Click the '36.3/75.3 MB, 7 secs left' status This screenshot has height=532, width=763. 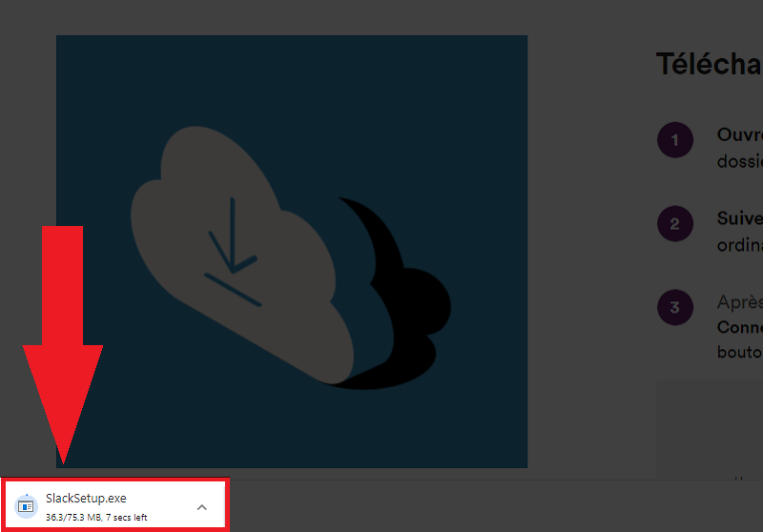click(x=96, y=517)
